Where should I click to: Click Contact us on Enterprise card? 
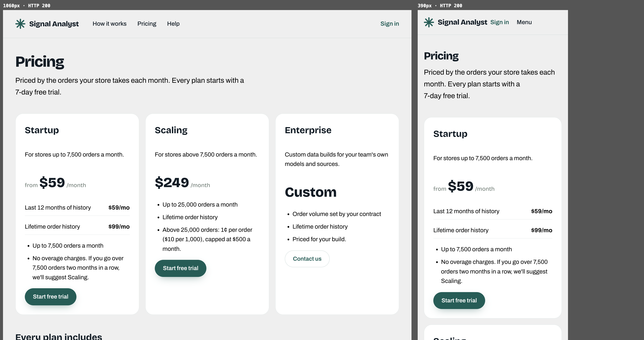pyautogui.click(x=307, y=259)
